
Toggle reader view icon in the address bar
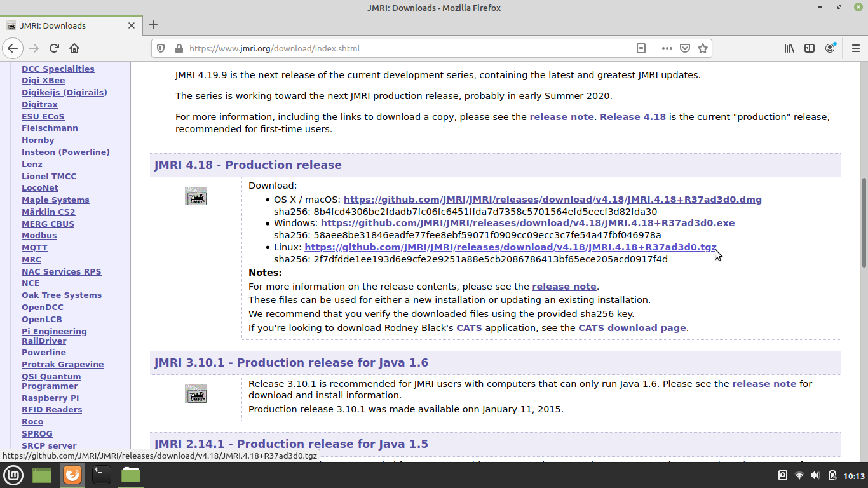[641, 48]
